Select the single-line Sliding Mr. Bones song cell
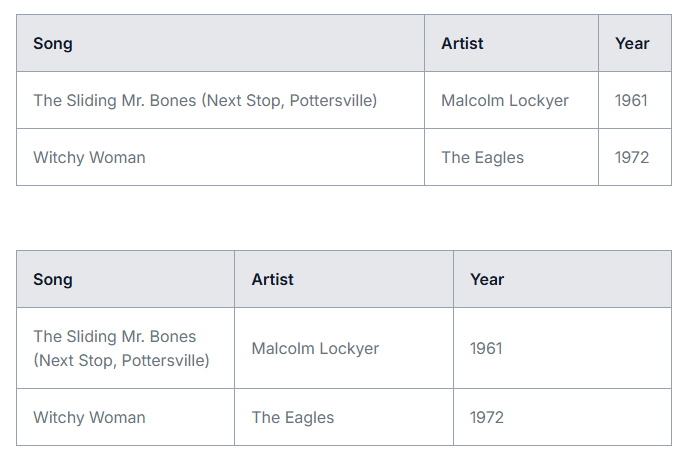Viewport: 691px width, 458px height. point(220,100)
